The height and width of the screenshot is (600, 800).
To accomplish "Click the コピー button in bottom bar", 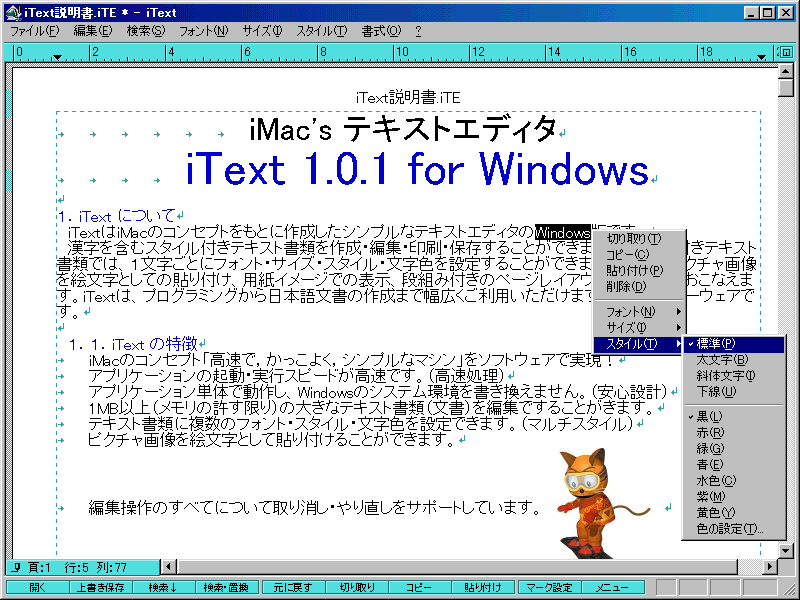I will coord(420,587).
